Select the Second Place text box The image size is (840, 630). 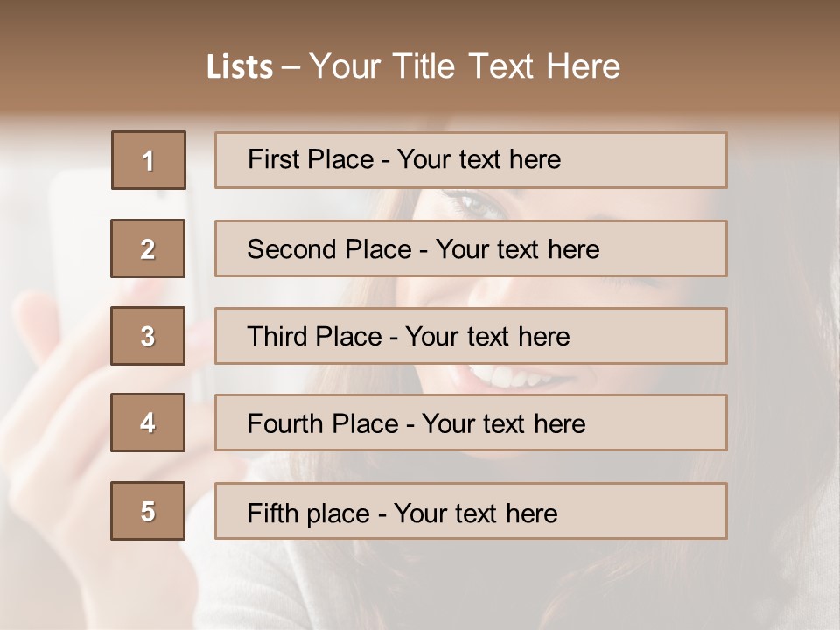click(471, 248)
